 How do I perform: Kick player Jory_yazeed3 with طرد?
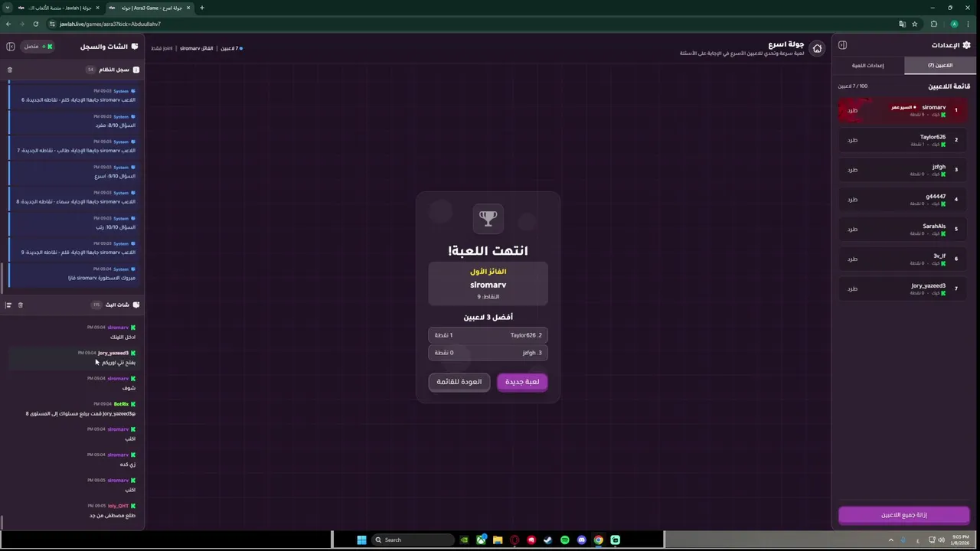(852, 289)
